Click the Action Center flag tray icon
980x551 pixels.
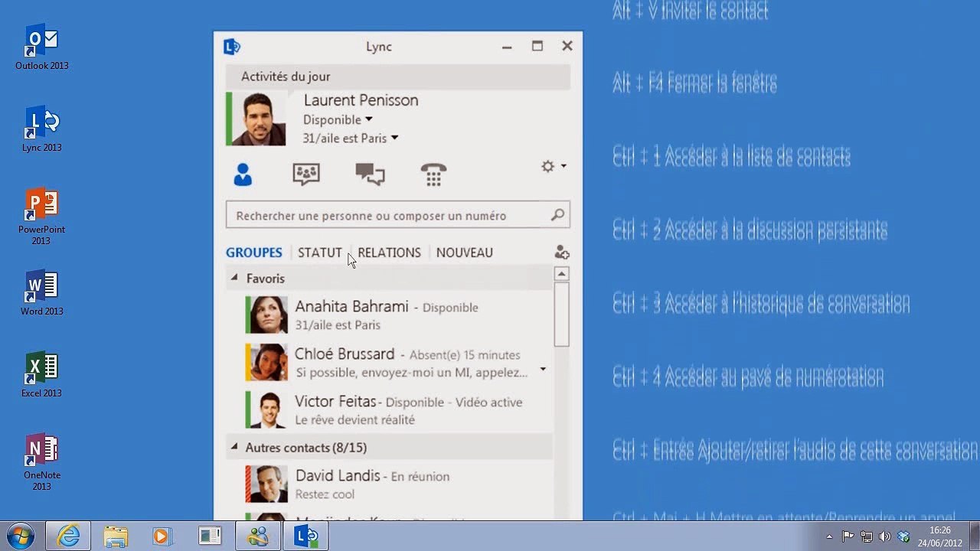tap(848, 536)
